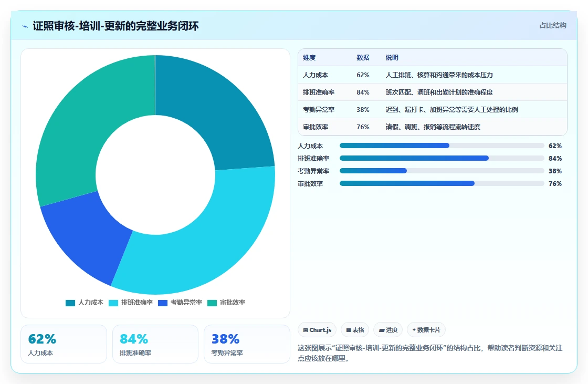Click the green 审批效率 donut segment
Screen dimensions: 588x384
point(86,124)
